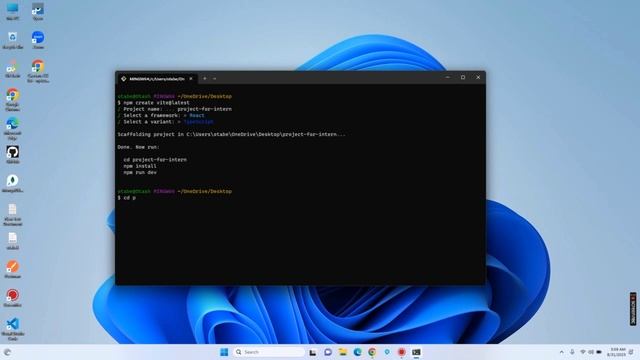Click the 'Project name' prompt line
This screenshot has height=360, width=640.
tap(175, 109)
